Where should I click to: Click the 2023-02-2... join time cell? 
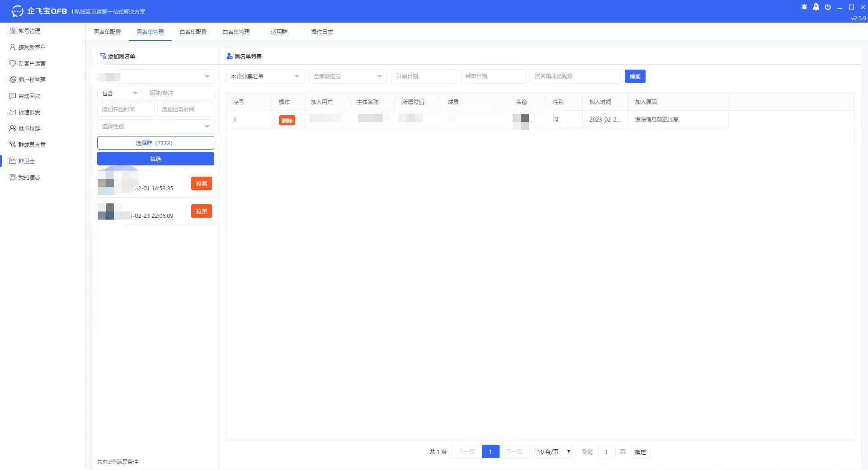point(605,120)
